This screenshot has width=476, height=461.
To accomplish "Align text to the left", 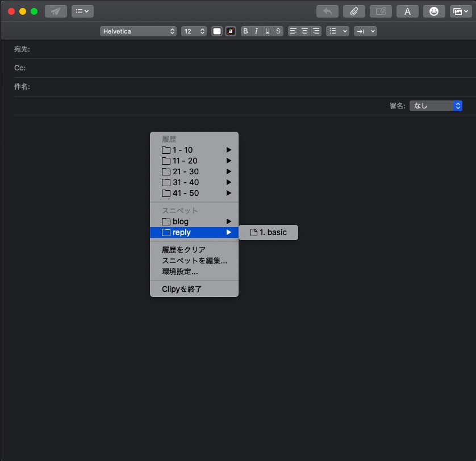I will click(293, 31).
